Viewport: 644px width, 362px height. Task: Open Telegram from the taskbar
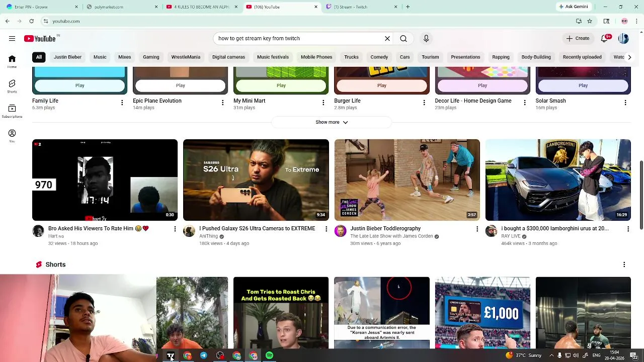click(x=203, y=355)
